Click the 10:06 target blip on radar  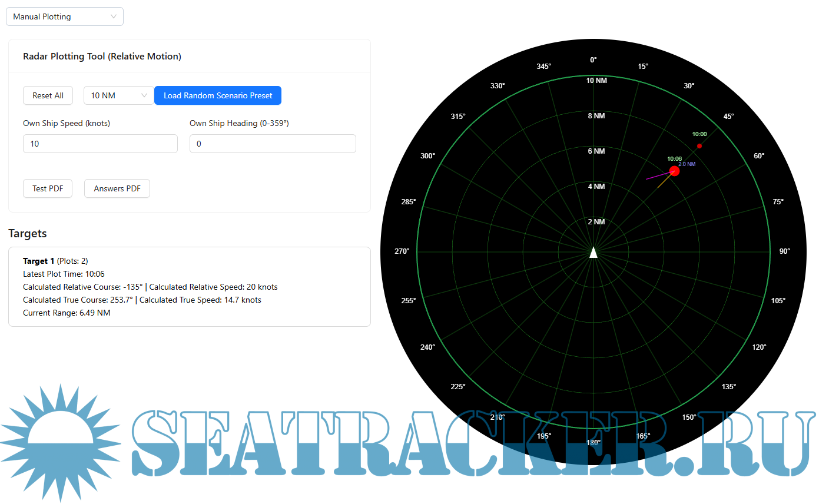tap(674, 171)
